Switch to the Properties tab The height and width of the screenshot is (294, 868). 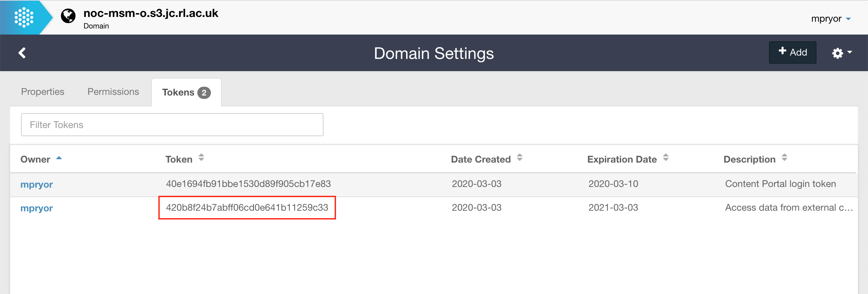click(x=43, y=92)
